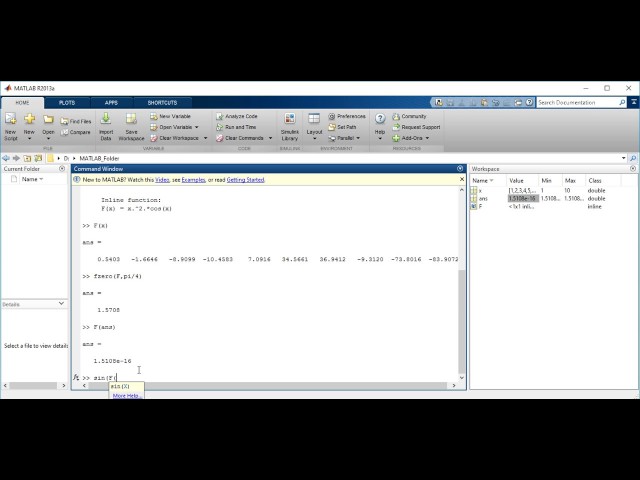This screenshot has height=480, width=640.
Task: Create a New Script
Action: pos(11,127)
